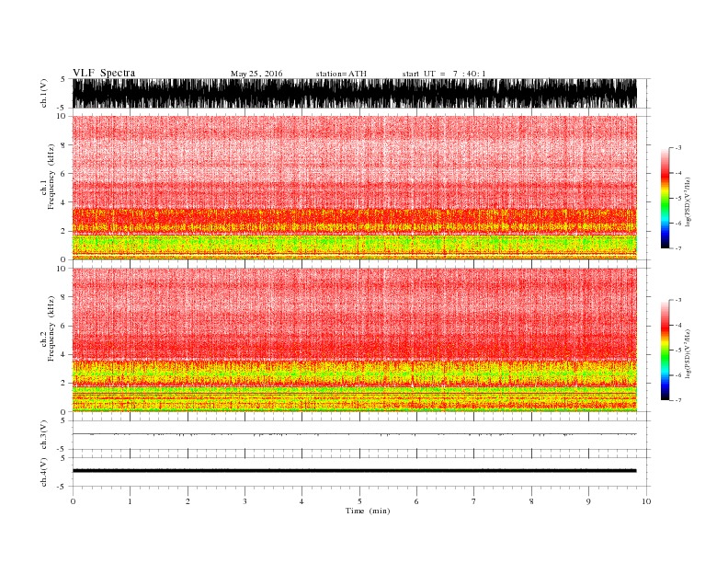The height and width of the screenshot is (563, 728).
Task: Click the "Time (min)" x-axis label
Action: pyautogui.click(x=368, y=511)
